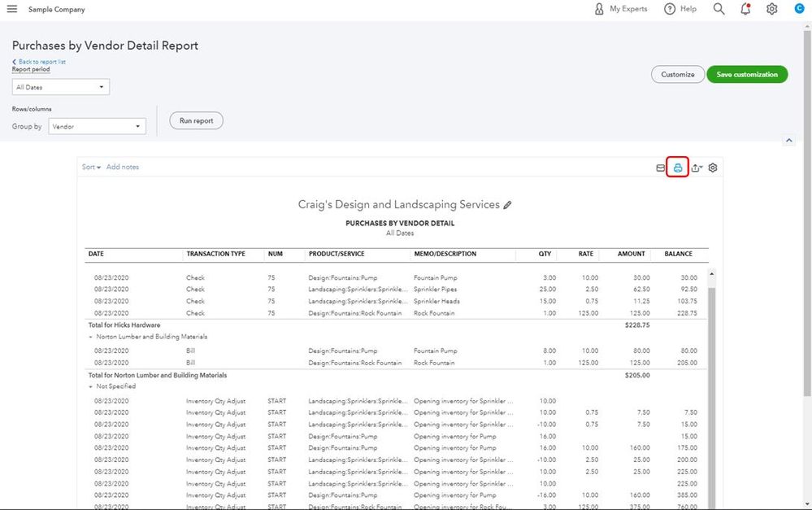Image resolution: width=812 pixels, height=510 pixels.
Task: Click Craig's Design and Landscaping Services title
Action: [399, 205]
